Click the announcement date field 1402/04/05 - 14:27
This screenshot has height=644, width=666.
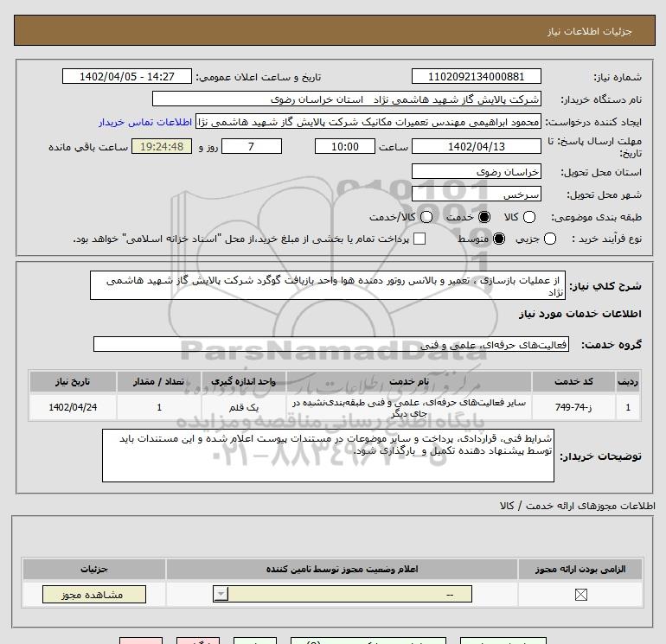[x=127, y=76]
